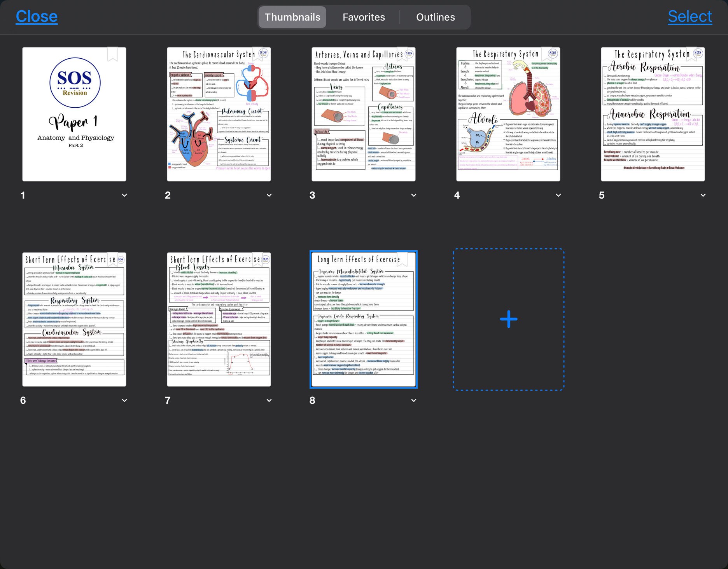The width and height of the screenshot is (728, 569).
Task: Toggle bookmark ribbon on page 1 thumbnail
Action: [113, 54]
